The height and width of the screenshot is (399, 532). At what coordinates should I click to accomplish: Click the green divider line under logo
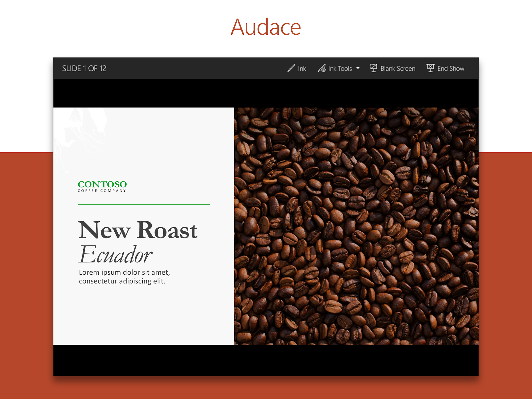click(144, 204)
